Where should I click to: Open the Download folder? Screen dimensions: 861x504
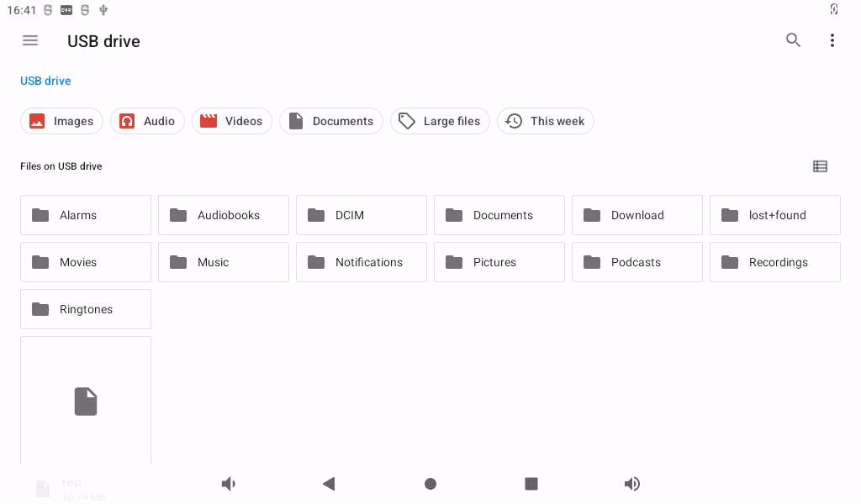[x=637, y=215]
